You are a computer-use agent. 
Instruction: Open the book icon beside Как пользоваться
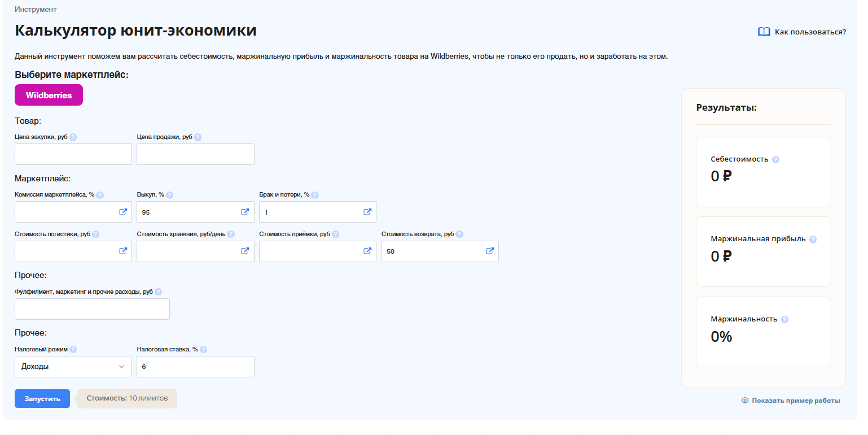click(764, 32)
